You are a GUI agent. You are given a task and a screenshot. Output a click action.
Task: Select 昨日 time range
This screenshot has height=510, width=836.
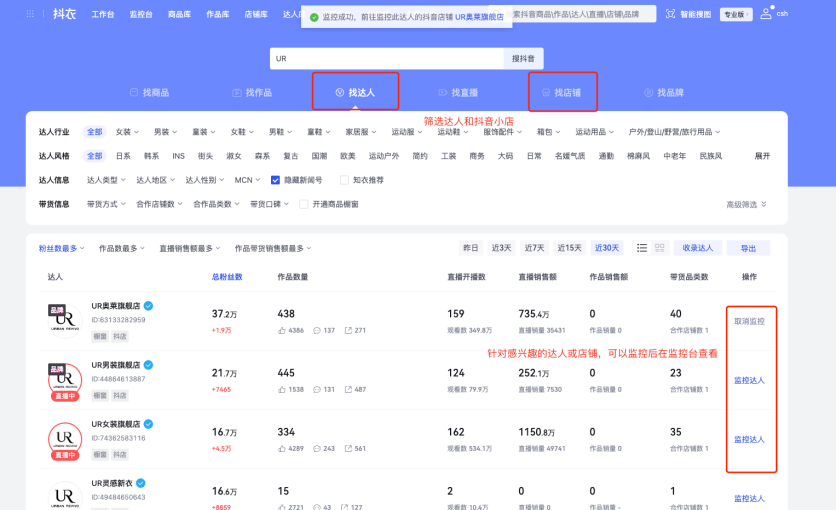[x=470, y=248]
